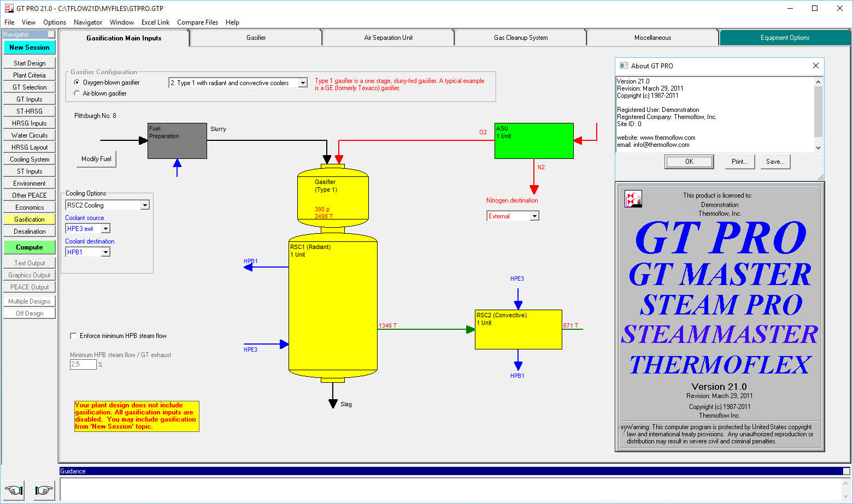The height and width of the screenshot is (504, 853).
Task: Click the Gasification Main Inputs tab
Action: point(124,38)
